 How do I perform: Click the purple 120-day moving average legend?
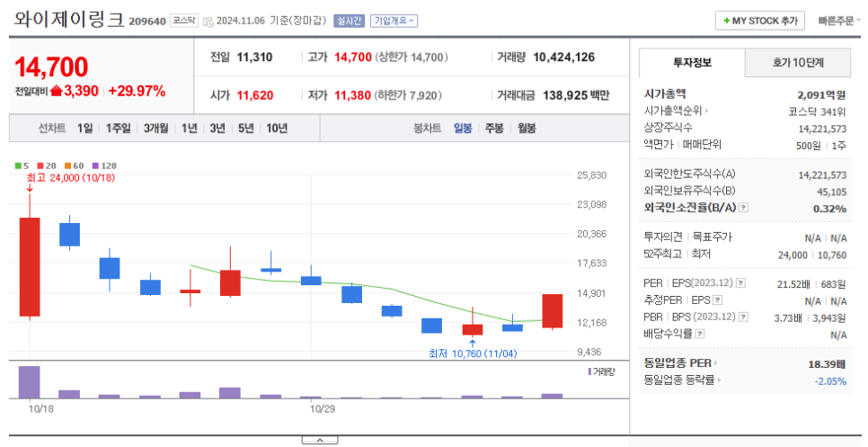tap(104, 165)
